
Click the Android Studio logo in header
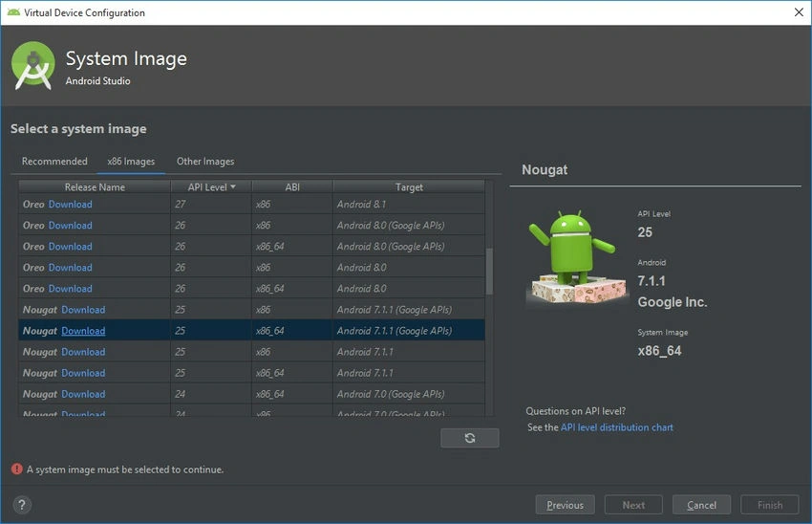[32, 66]
